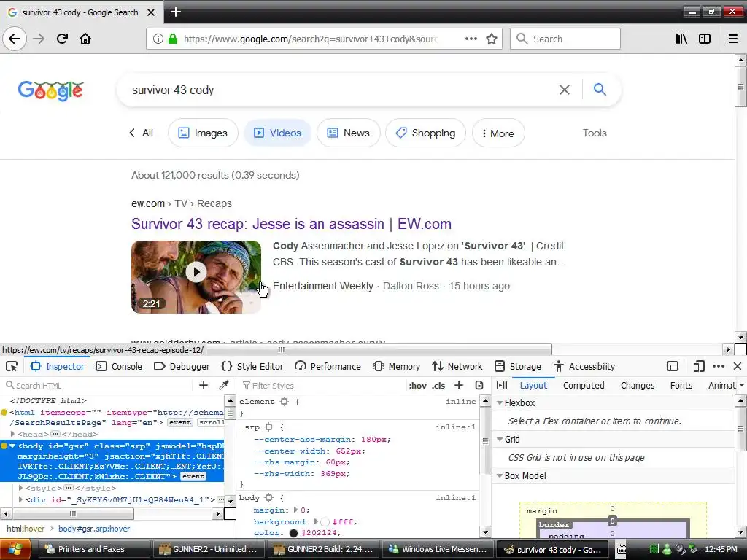
Task: Switch to Windows Live Messenger taskbar window
Action: tap(438, 549)
